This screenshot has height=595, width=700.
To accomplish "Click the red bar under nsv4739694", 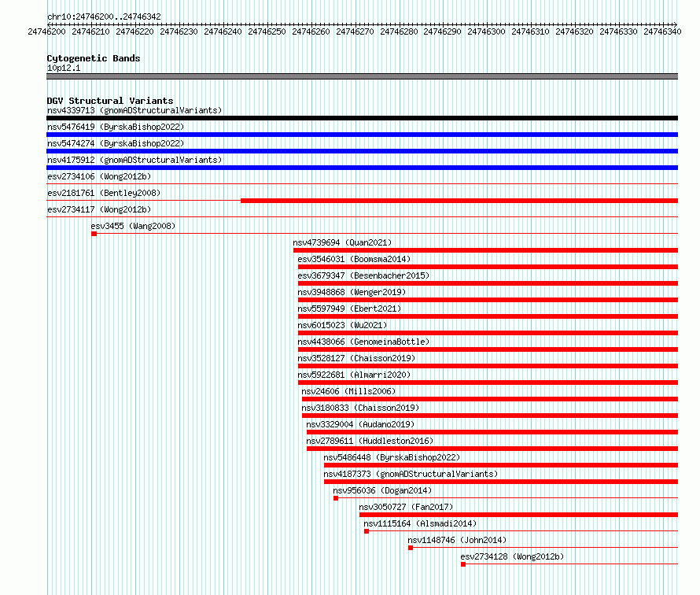I will coord(486,250).
